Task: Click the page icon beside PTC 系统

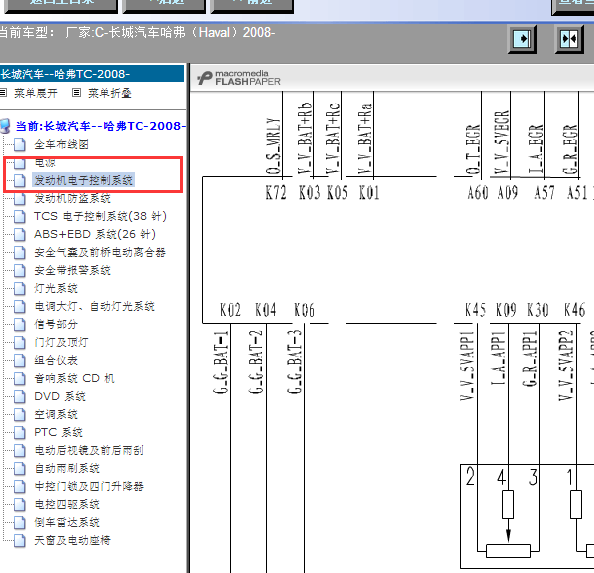Action: (x=20, y=432)
